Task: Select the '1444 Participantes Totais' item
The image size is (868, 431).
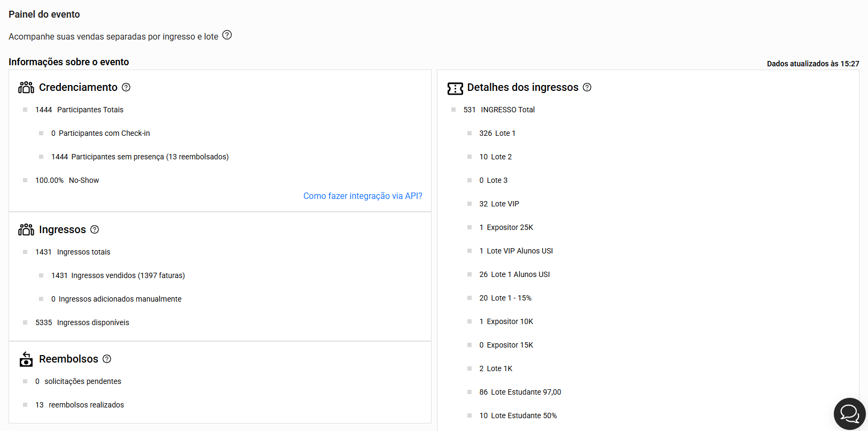Action: coord(79,110)
